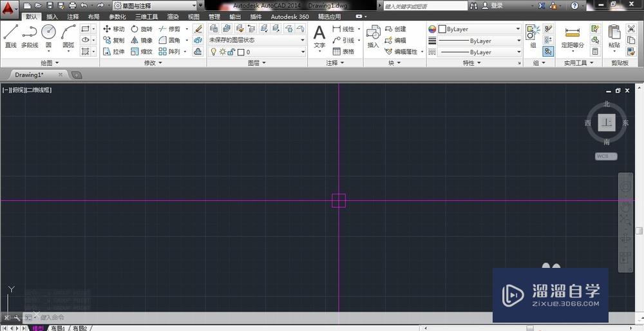Expand the 绘图 (Draw) panel
This screenshot has height=331, width=644.
click(x=50, y=63)
